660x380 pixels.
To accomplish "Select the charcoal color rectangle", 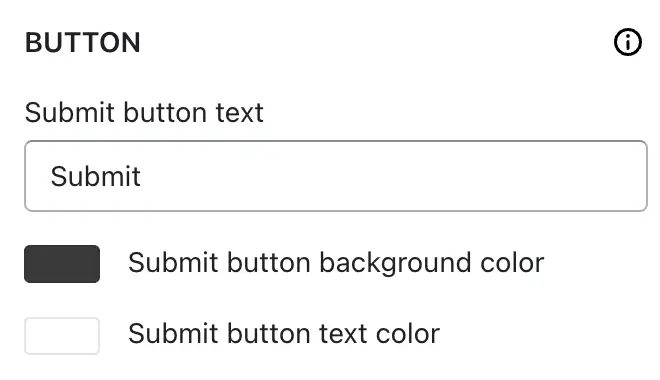I will [62, 264].
